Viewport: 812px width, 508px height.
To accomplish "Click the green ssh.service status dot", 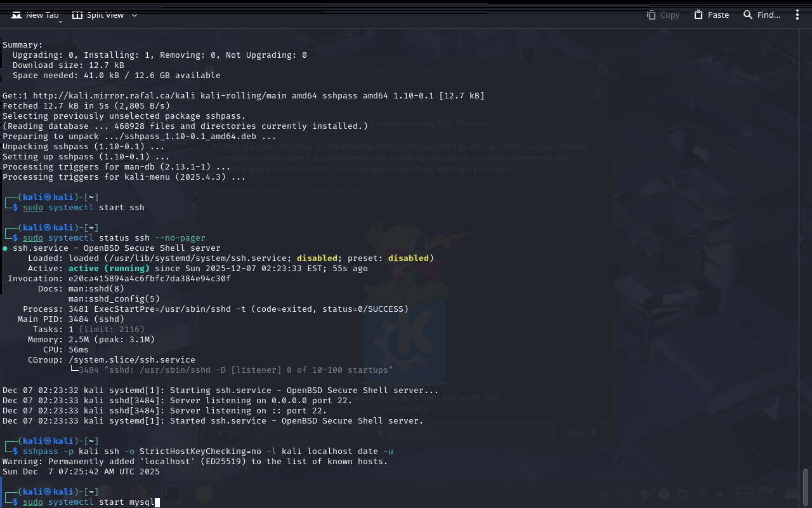I will [5, 248].
